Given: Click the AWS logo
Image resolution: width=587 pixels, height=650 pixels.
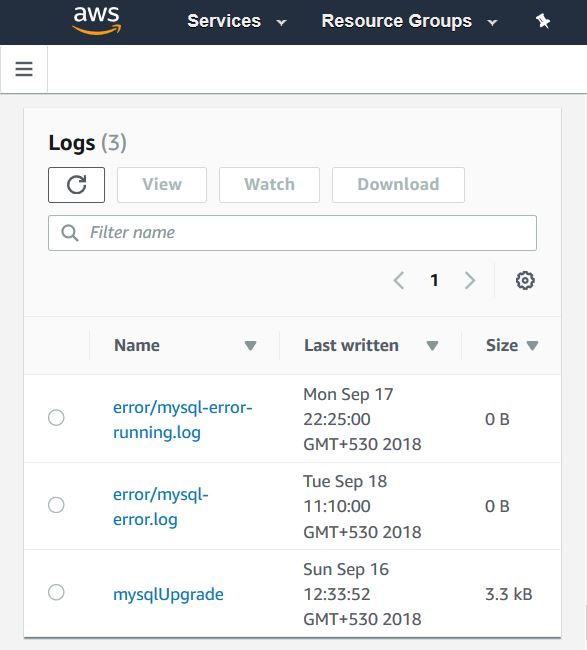Looking at the screenshot, I should pyautogui.click(x=97, y=19).
